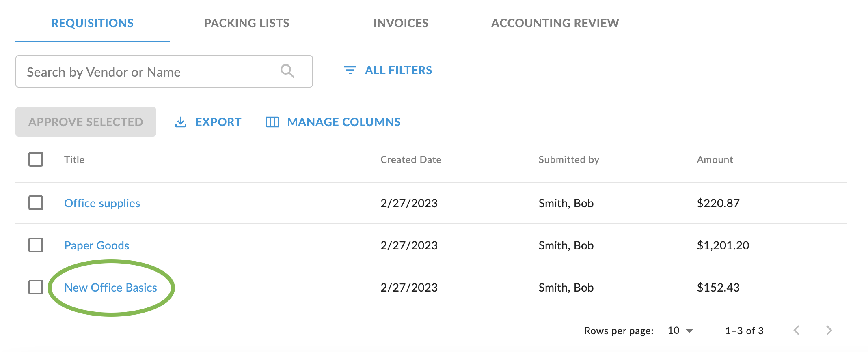Check the Office supplies row checkbox
The width and height of the screenshot is (868, 352).
(x=36, y=203)
